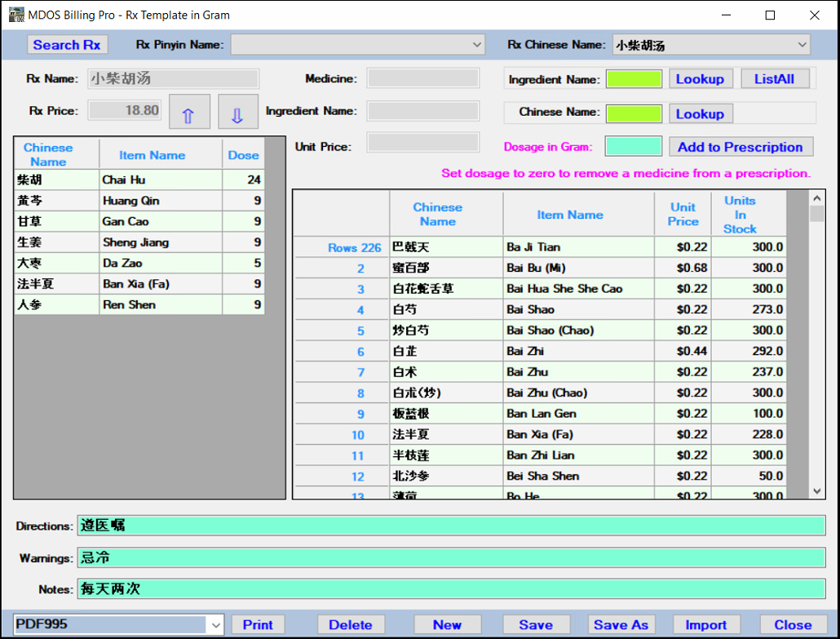Screen dimensions: 840x639
Task: Save the current prescription template
Action: (536, 623)
